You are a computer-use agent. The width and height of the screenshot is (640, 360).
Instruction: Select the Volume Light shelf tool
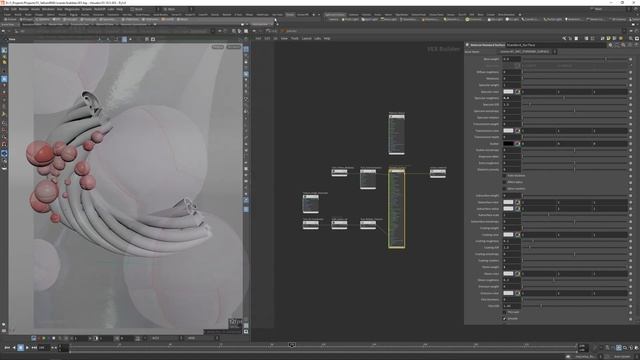tap(431, 19)
